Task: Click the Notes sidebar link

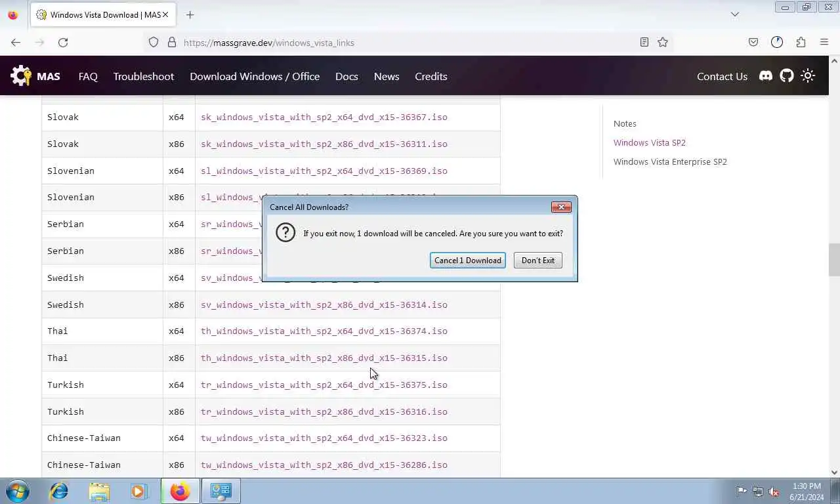Action: pos(625,123)
